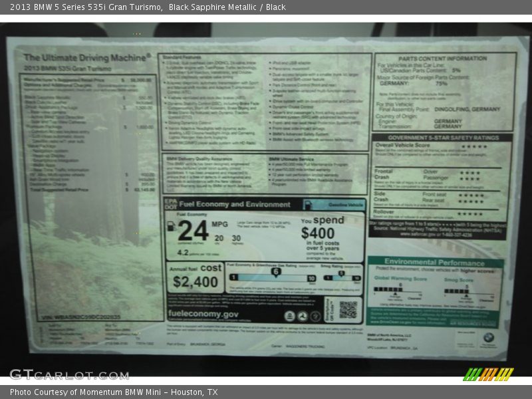Switch to the Fuel Economy and Environment section
The image size is (532, 399).
tap(236, 204)
